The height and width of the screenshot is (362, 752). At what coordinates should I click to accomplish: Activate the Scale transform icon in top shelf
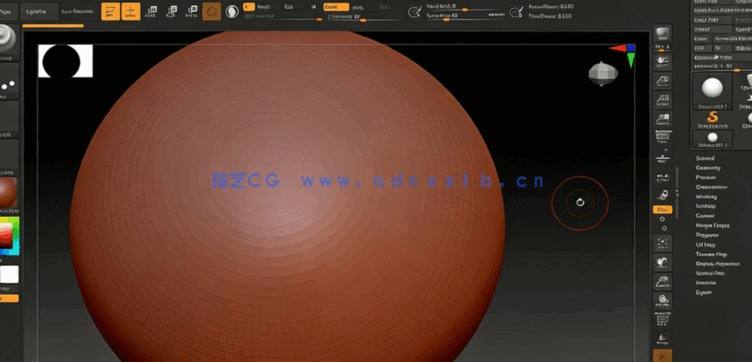[x=171, y=12]
